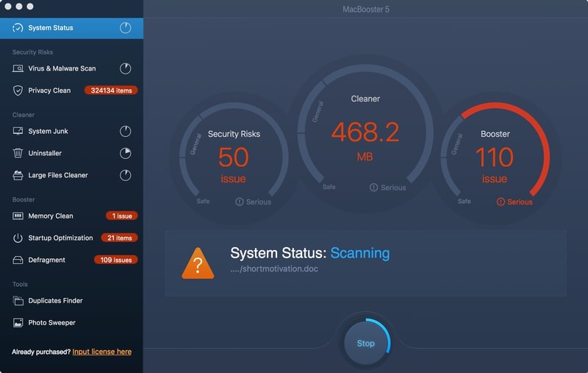Click the Duplicates Finder icon
The width and height of the screenshot is (588, 373).
(x=18, y=301)
